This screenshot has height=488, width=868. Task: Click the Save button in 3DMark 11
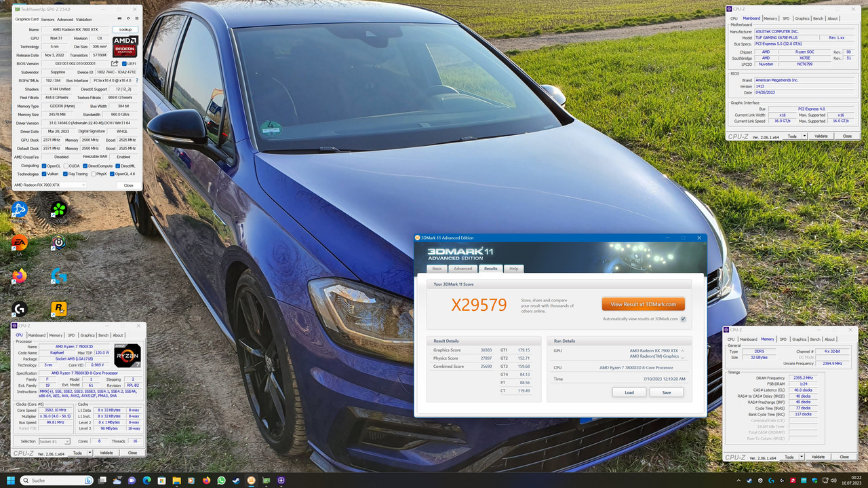point(667,392)
